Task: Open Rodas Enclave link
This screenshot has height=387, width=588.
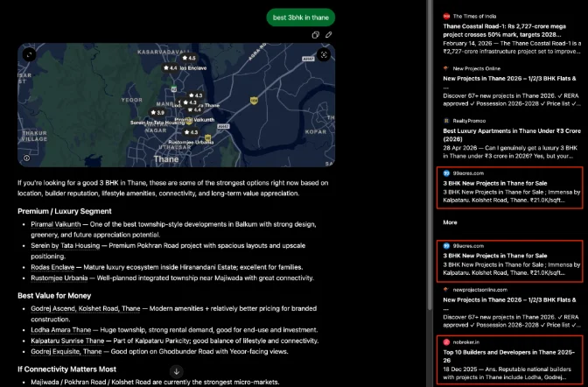Action: [52, 267]
